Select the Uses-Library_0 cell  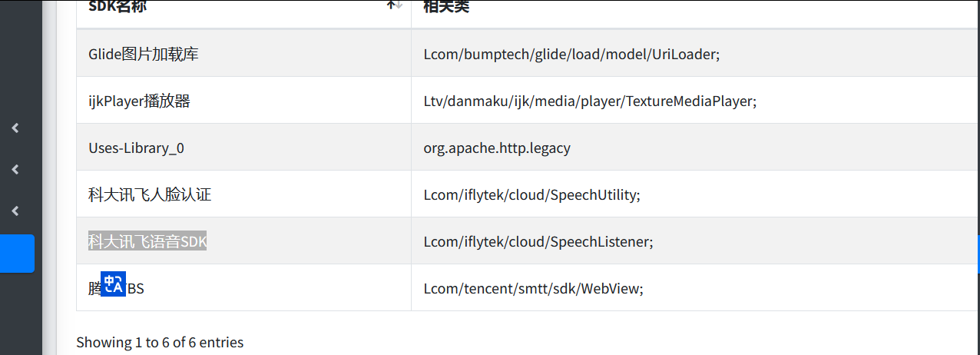point(244,148)
